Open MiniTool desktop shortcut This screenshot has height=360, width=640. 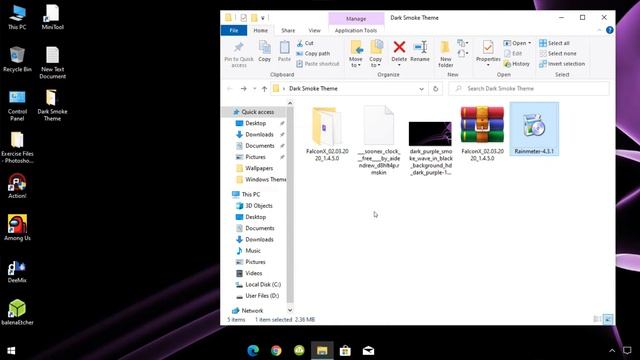tap(53, 17)
